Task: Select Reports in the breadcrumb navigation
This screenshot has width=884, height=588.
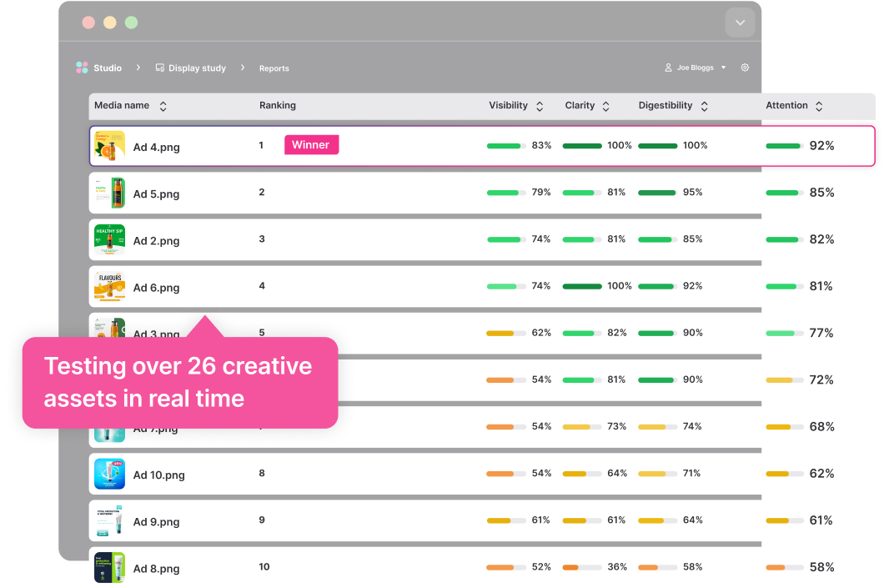Action: [274, 68]
